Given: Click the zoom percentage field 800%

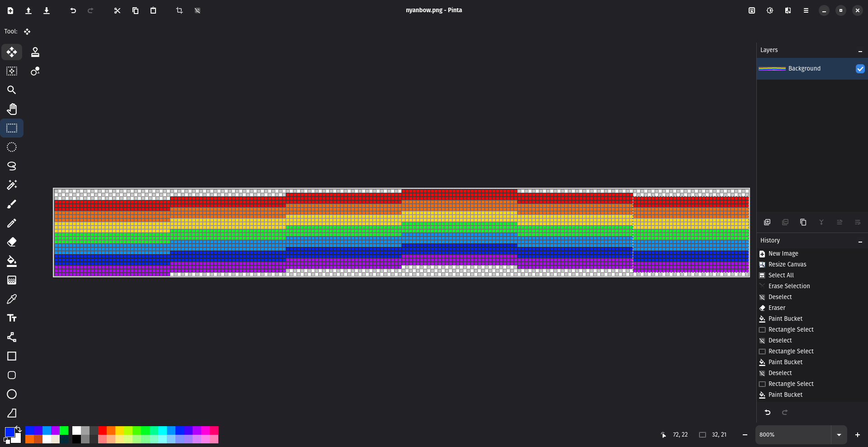Looking at the screenshot, I should click(x=793, y=435).
